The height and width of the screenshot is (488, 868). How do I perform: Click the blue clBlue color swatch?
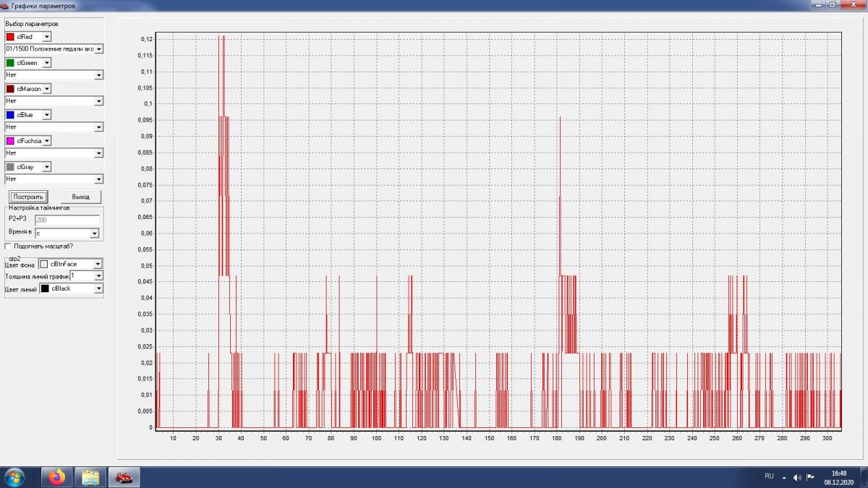(x=10, y=115)
